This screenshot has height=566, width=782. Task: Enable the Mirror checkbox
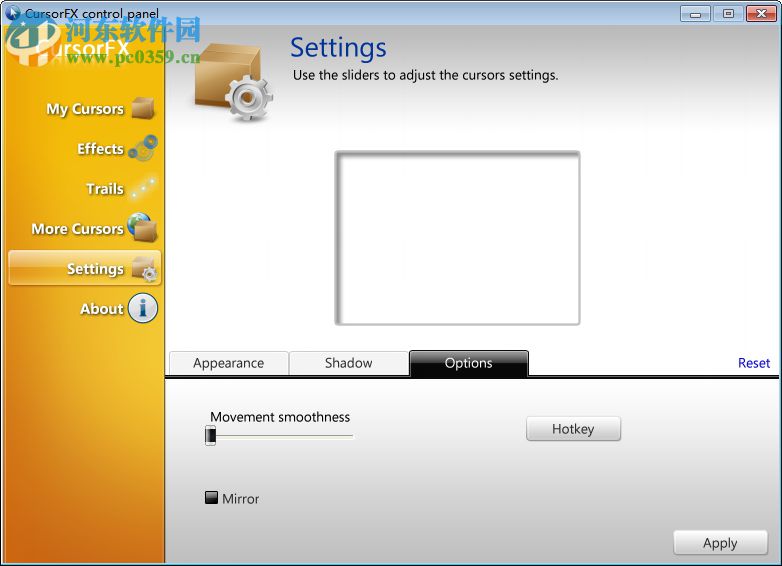211,498
